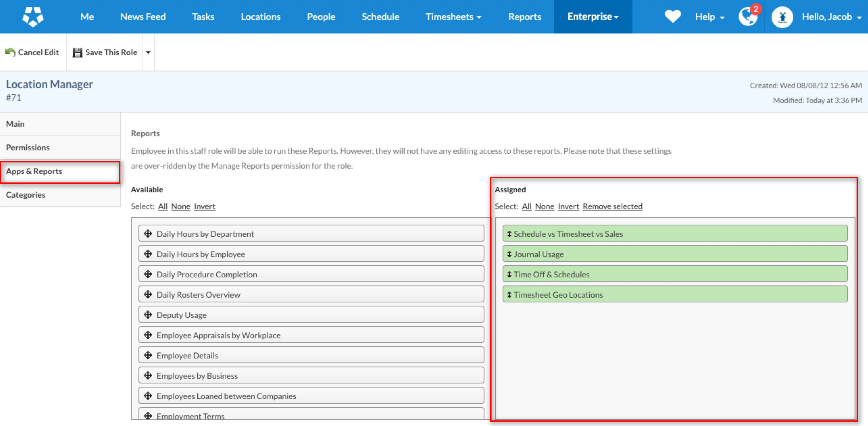Click the reorder arrow on Timesheet Geo Locations
868x426 pixels.
(x=509, y=295)
